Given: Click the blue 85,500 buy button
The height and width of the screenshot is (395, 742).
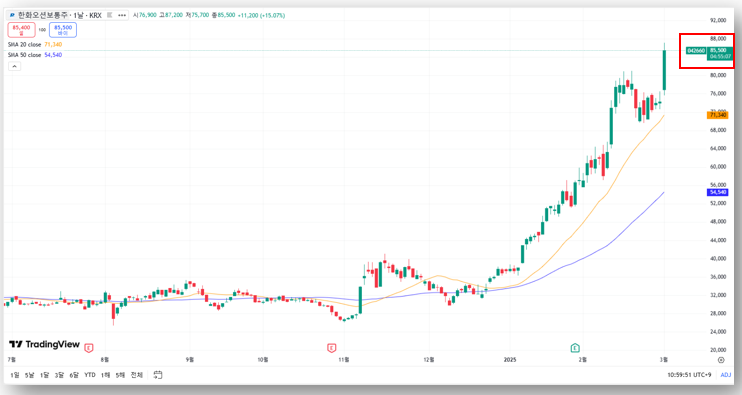Looking at the screenshot, I should click(63, 30).
